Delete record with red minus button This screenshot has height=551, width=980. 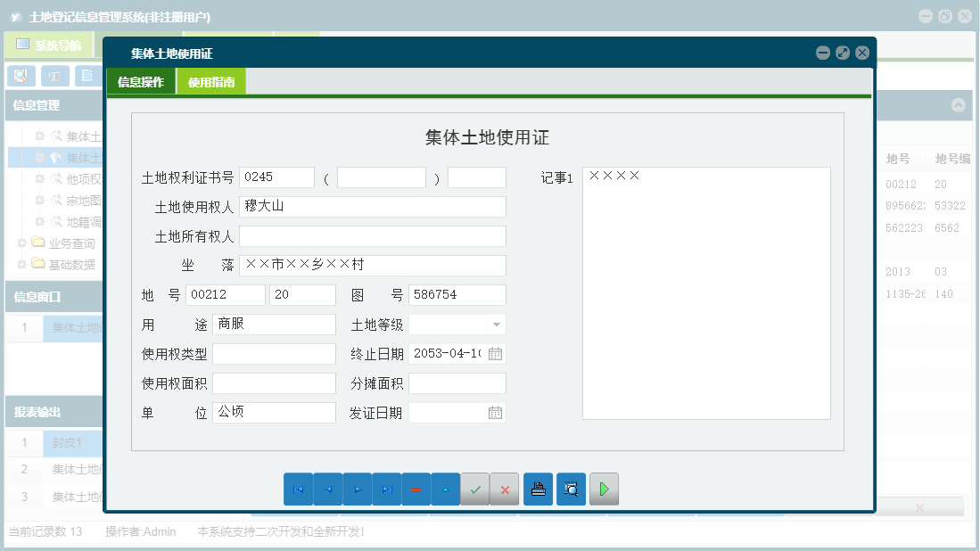pos(416,489)
